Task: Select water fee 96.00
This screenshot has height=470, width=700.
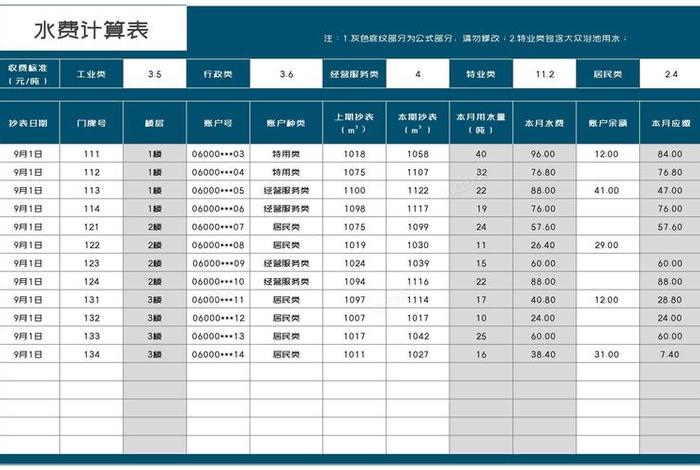Action: [x=545, y=154]
